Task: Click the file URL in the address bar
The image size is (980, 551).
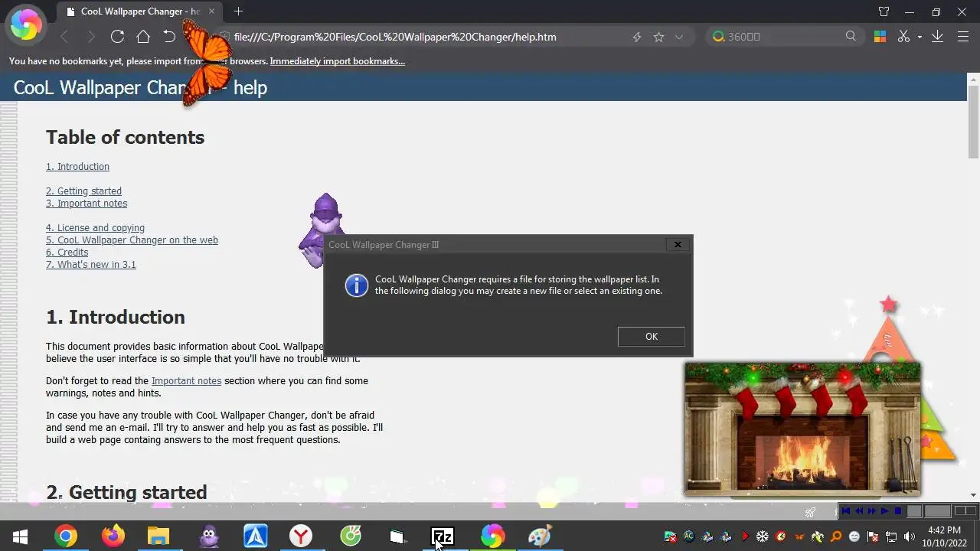Action: coord(395,37)
